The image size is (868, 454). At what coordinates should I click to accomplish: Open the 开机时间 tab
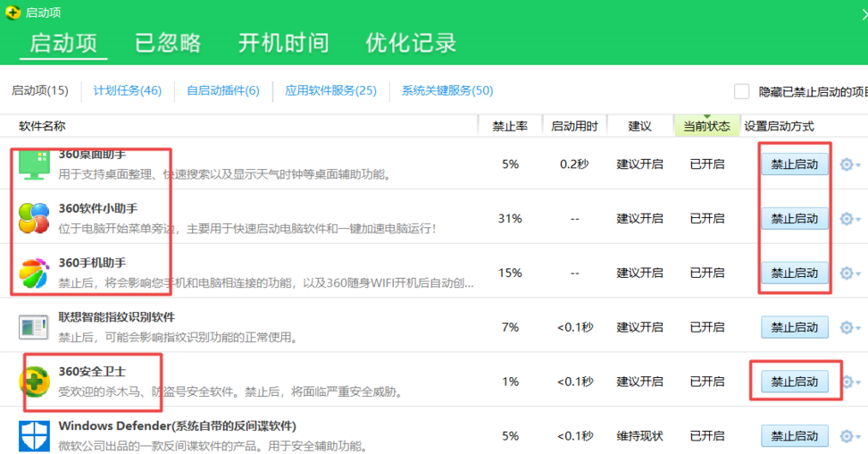click(283, 43)
